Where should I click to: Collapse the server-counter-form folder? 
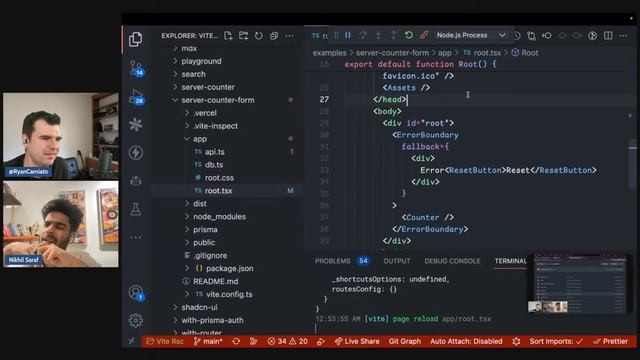click(218, 100)
